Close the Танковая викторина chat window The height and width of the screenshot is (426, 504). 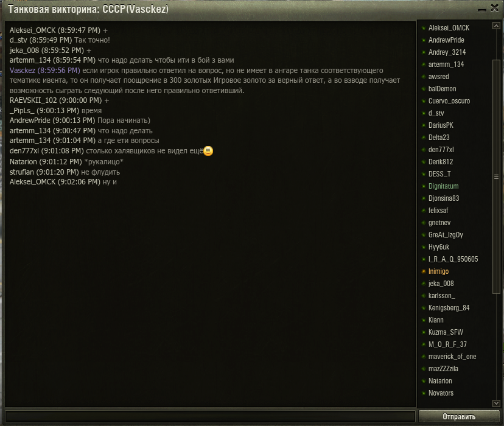495,8
